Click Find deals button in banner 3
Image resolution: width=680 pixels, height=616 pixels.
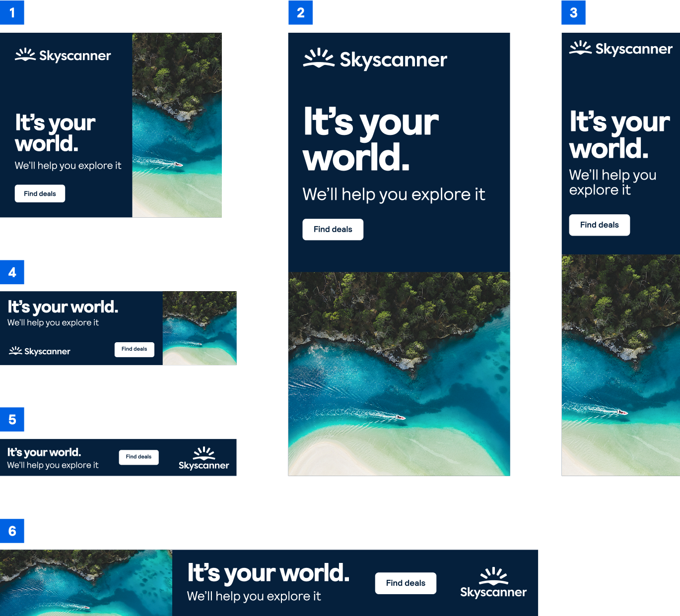tap(599, 225)
